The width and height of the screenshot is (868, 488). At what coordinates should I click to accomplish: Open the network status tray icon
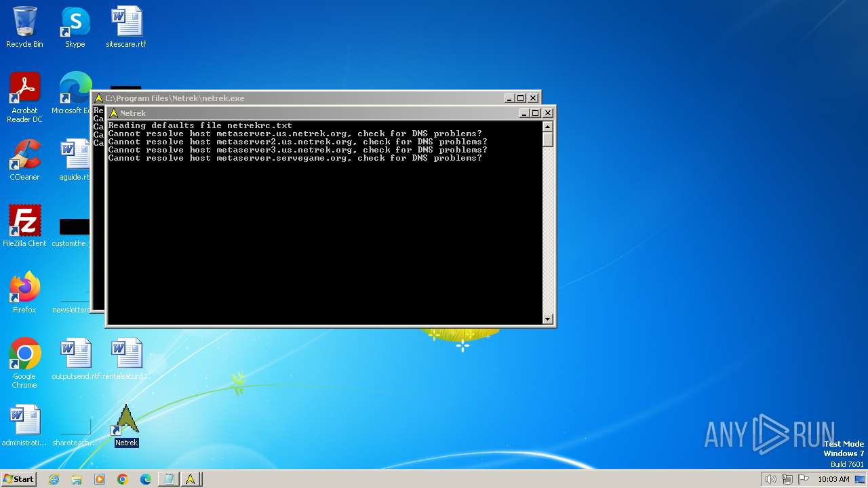click(x=787, y=479)
